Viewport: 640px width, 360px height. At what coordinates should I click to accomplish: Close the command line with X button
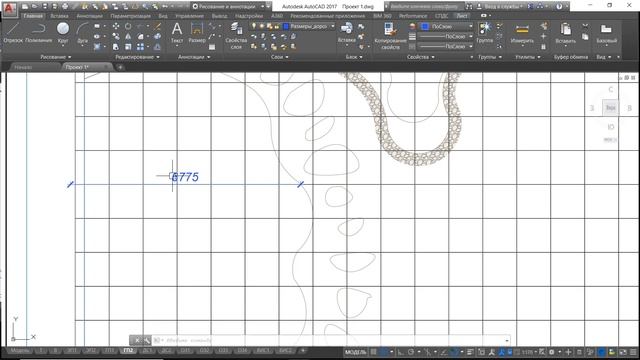pos(137,340)
